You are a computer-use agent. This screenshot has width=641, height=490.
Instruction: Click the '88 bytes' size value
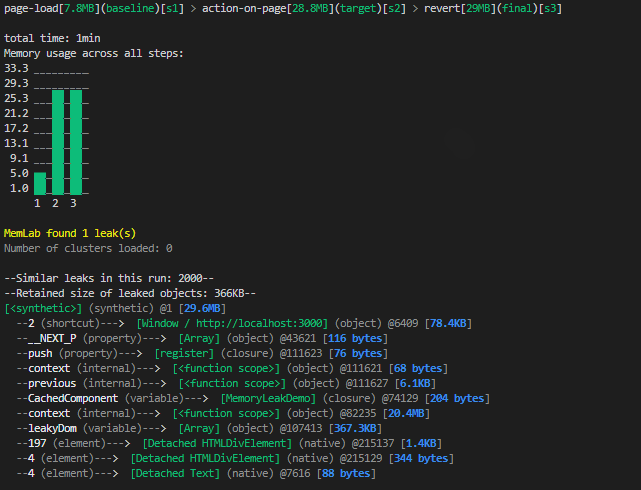coord(346,474)
